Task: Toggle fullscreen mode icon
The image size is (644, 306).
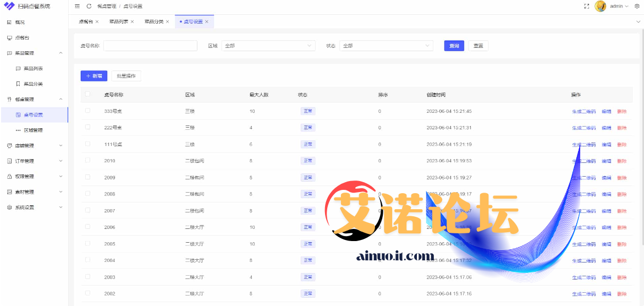Action: (x=586, y=6)
